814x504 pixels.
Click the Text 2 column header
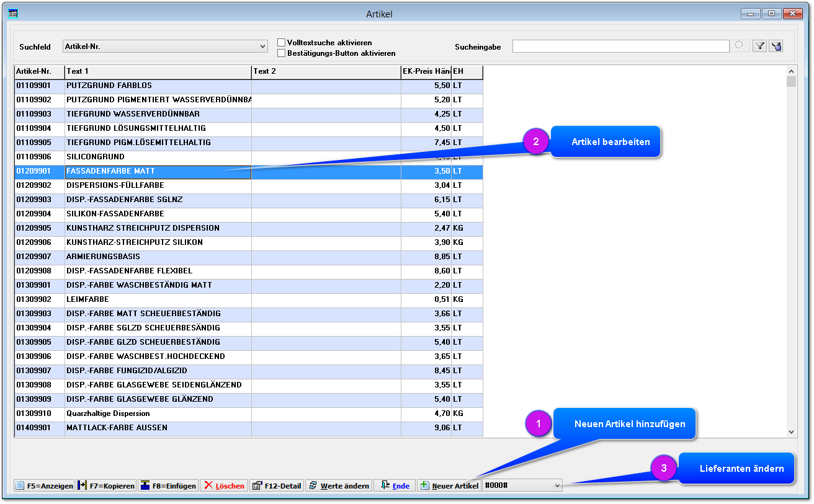(326, 72)
